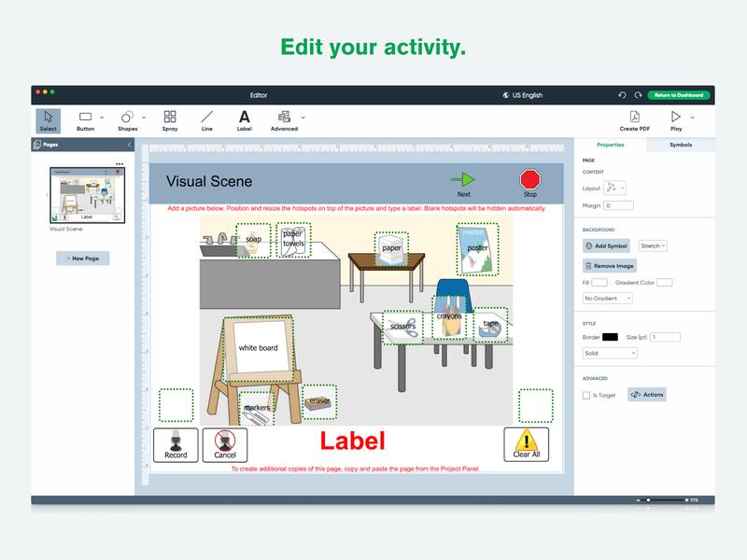The width and height of the screenshot is (747, 560).
Task: Open the Actions editor
Action: click(647, 395)
